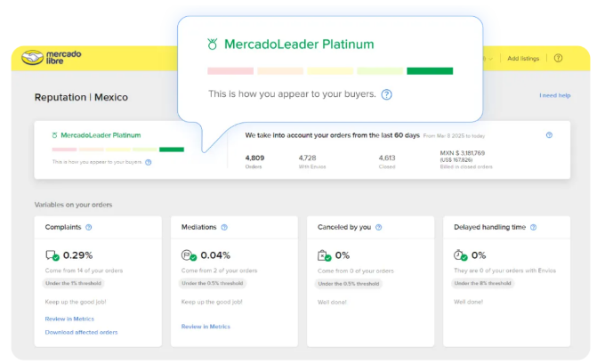Click Download affected orders link
The width and height of the screenshot is (597, 364).
click(81, 332)
